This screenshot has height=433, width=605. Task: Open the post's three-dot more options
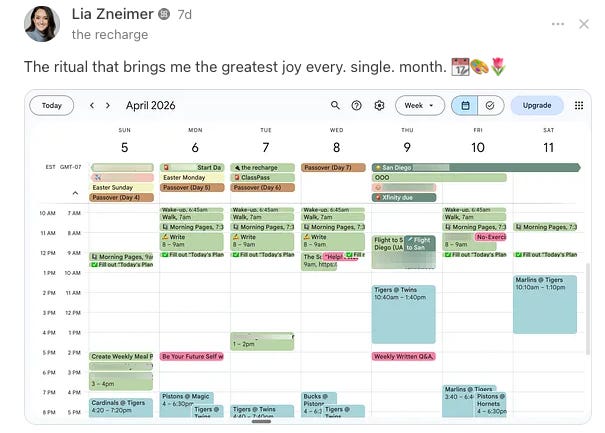pyautogui.click(x=558, y=24)
